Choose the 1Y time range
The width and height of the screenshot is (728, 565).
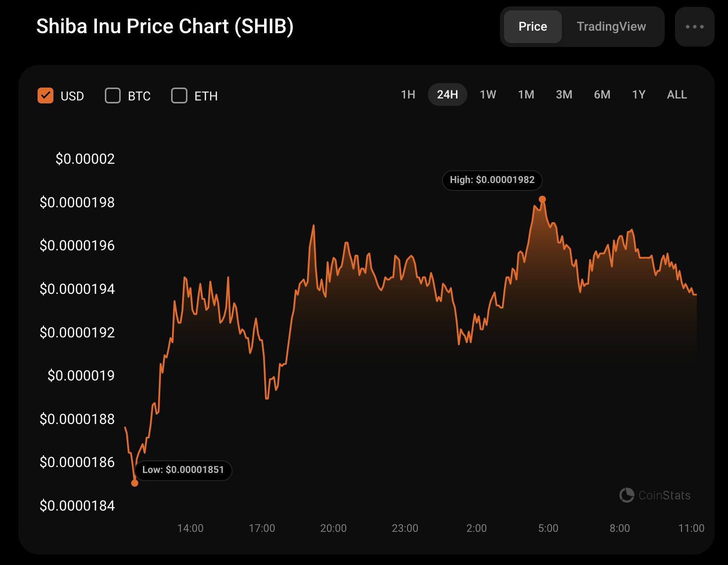tap(638, 94)
